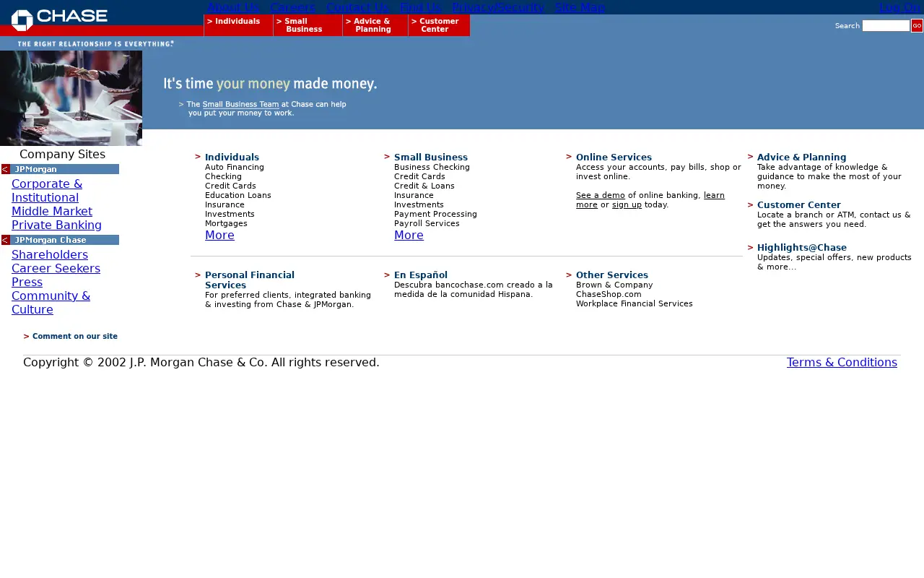Open the Press sidebar link
924x578 pixels.
click(x=27, y=282)
